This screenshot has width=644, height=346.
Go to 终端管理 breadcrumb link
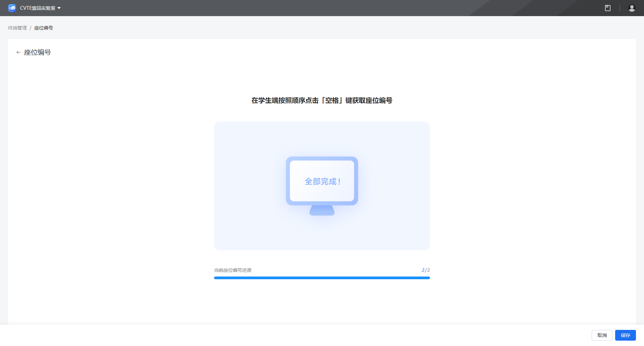click(x=17, y=28)
